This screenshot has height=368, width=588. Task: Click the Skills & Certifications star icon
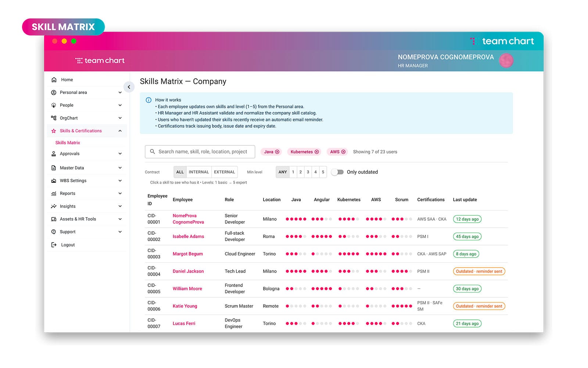54,131
